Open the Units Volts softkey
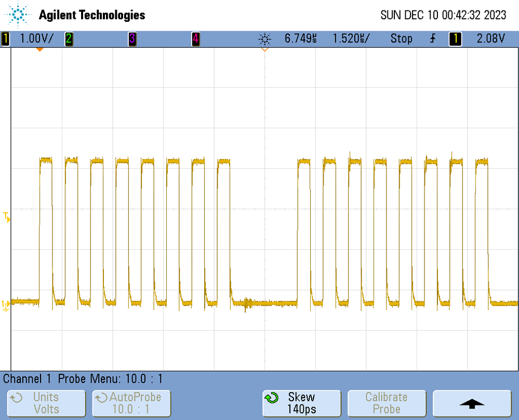The width and height of the screenshot is (519, 420). 46,403
